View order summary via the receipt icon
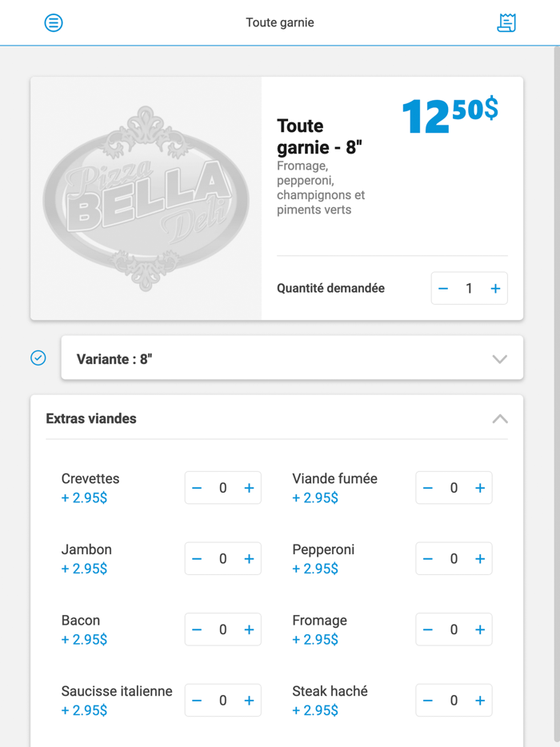The height and width of the screenshot is (747, 560). pos(506,22)
